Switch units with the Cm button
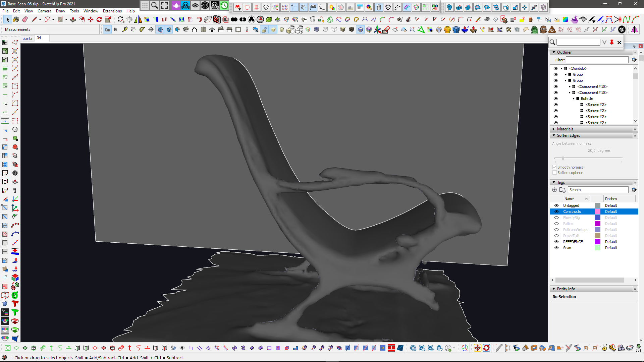Viewport: 644px width, 362px height. click(x=107, y=29)
